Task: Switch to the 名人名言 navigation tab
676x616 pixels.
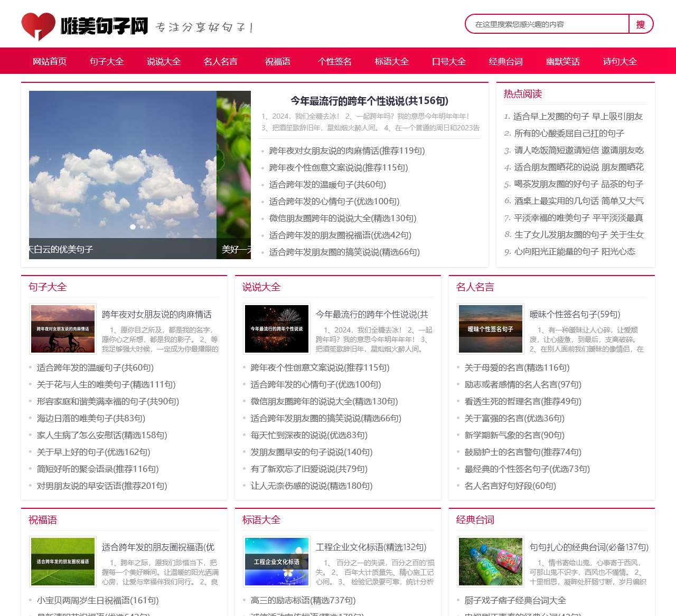Action: (x=221, y=61)
